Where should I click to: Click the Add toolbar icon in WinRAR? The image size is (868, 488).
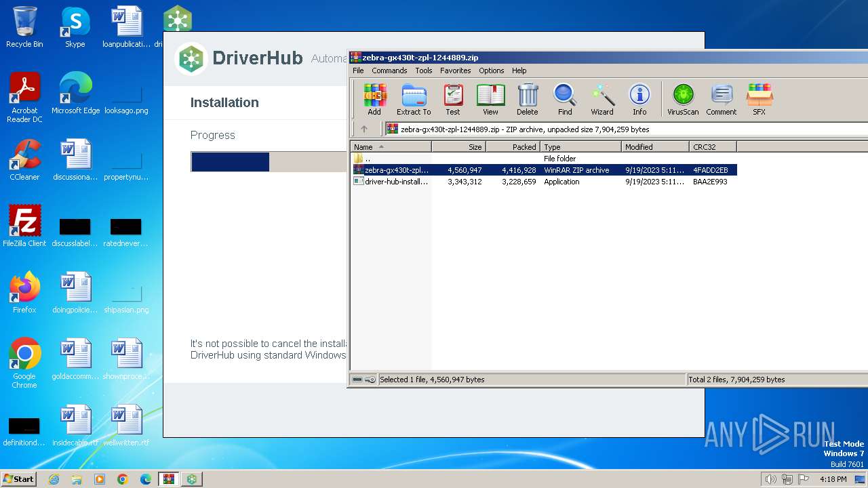[x=374, y=100]
